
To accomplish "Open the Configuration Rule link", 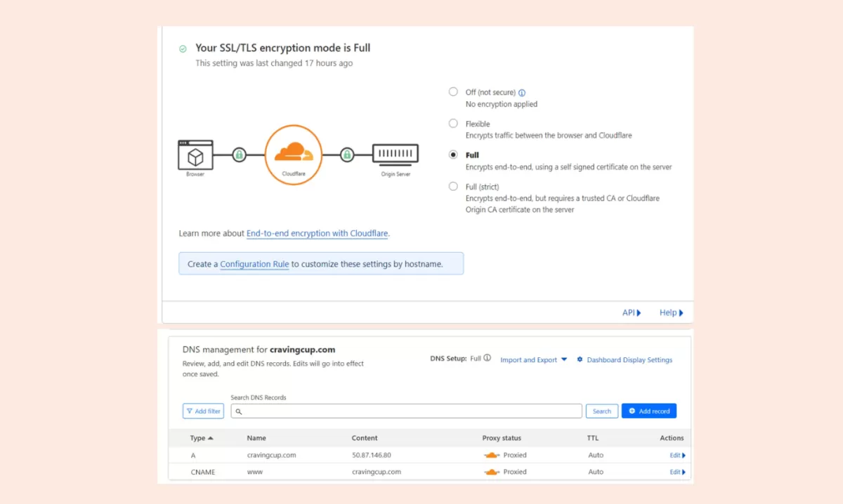I will pos(254,264).
